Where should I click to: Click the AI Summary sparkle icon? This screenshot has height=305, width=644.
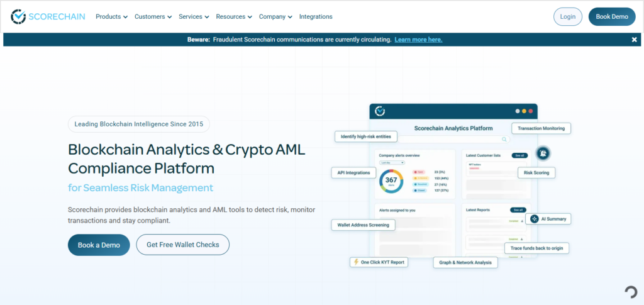pyautogui.click(x=535, y=219)
